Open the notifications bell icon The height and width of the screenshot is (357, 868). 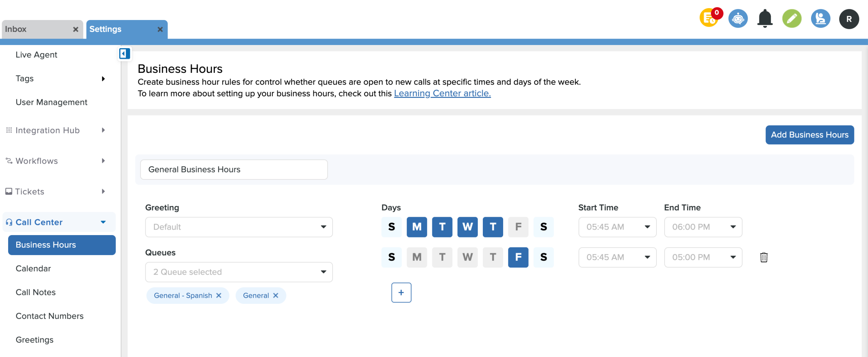pos(765,19)
